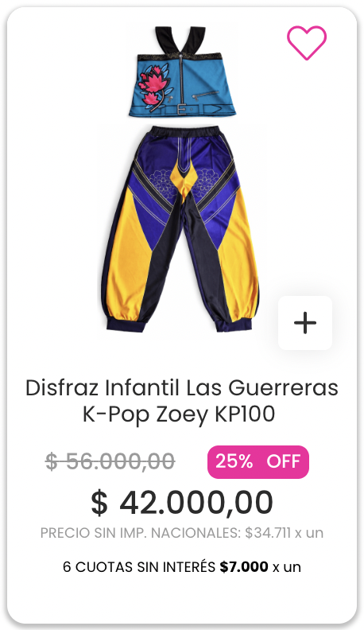Screen dimensions: 364x630
Task: Open the Disfraz Infantil Las Guerreras title link
Action: [x=182, y=388]
